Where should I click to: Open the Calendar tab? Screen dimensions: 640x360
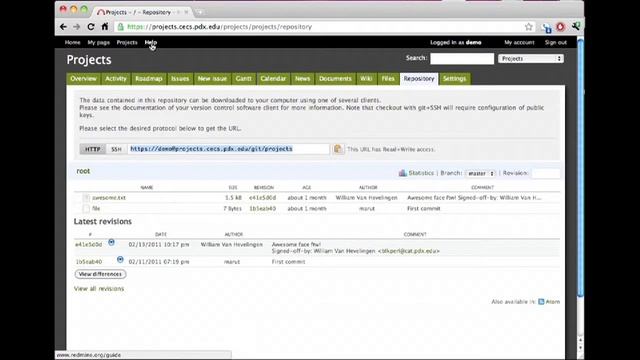273,79
